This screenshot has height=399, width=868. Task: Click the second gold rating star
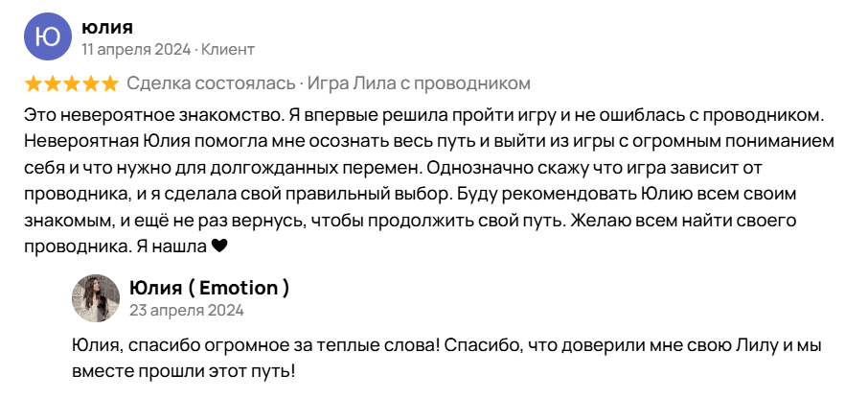pos(53,83)
